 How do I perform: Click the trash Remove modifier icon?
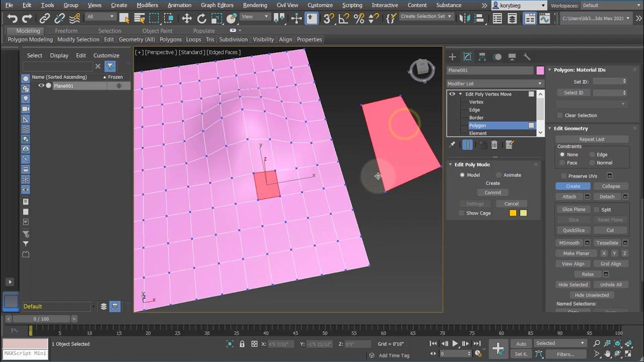[494, 145]
